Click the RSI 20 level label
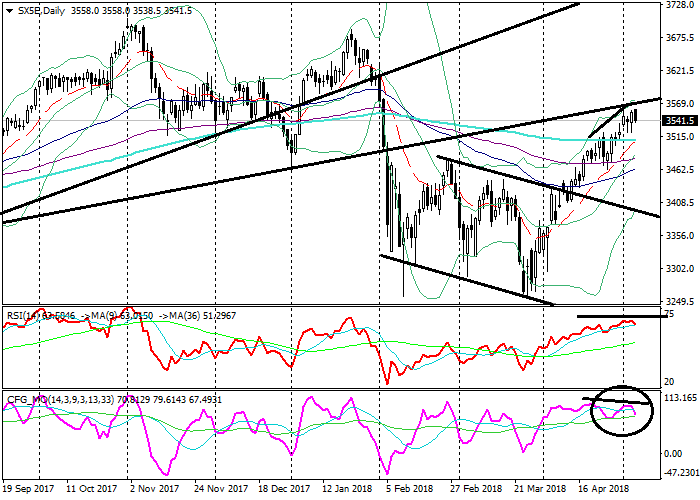700x500 pixels. coord(670,383)
